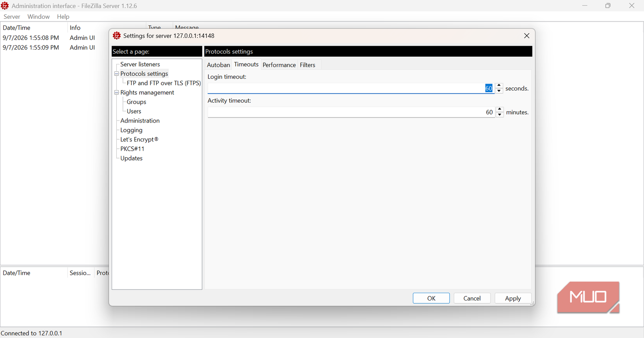Minimize the FileZilla Server window
The image size is (644, 338).
pos(585,6)
